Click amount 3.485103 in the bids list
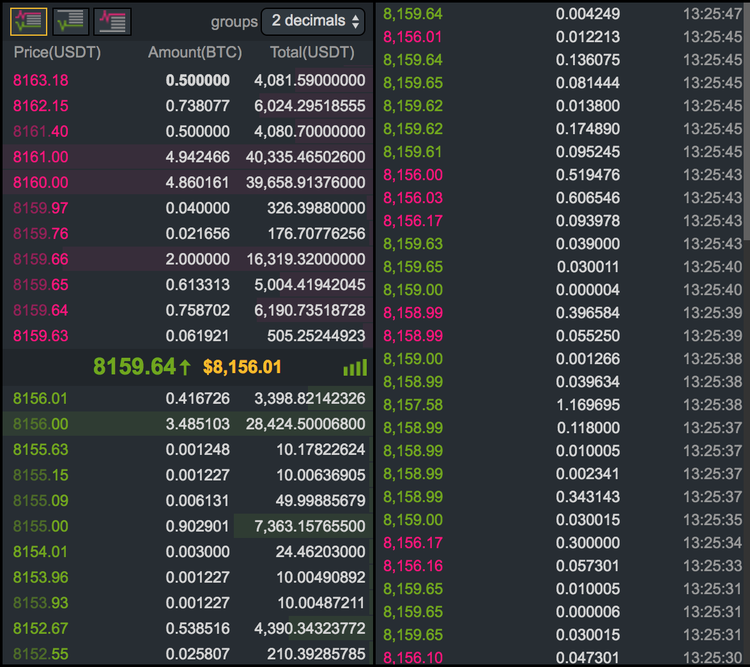The height and width of the screenshot is (667, 750). 198,424
